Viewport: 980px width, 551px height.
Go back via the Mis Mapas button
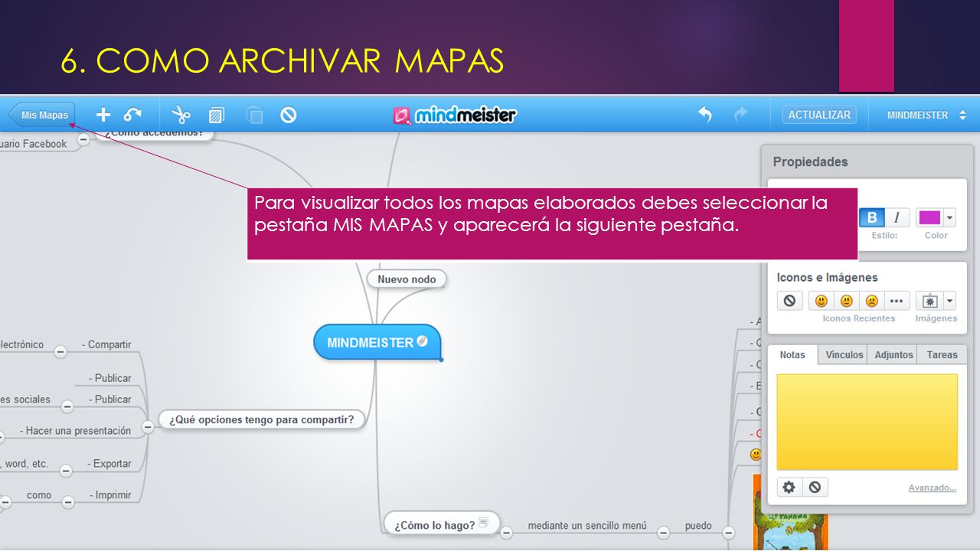pos(42,116)
